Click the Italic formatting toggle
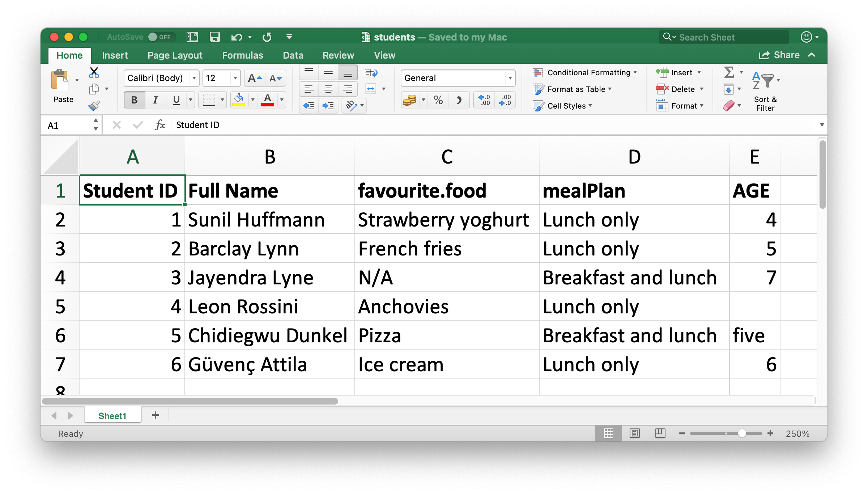 pyautogui.click(x=156, y=100)
